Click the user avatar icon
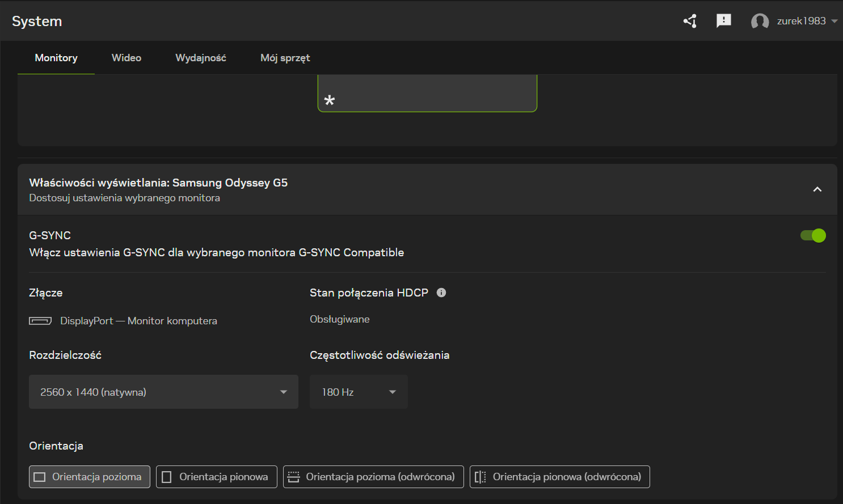This screenshot has height=504, width=843. coord(760,22)
